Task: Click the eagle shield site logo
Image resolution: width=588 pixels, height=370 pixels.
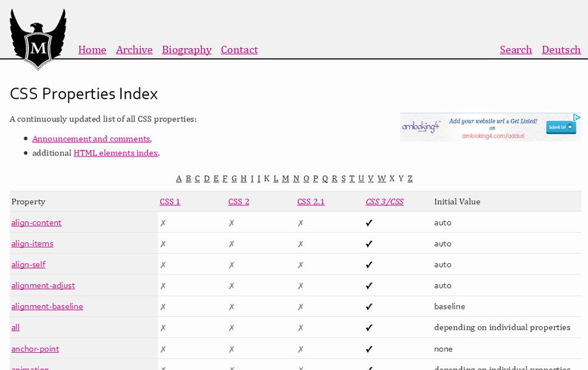Action: [x=38, y=38]
